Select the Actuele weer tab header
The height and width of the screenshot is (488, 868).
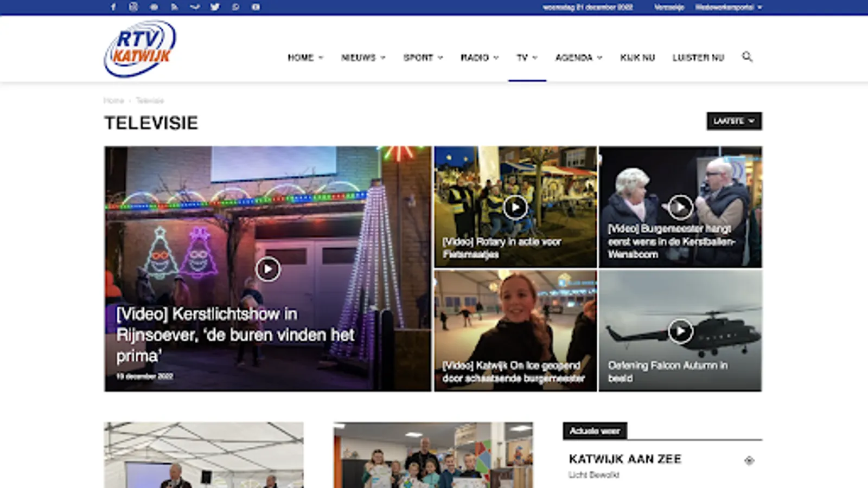coord(595,431)
